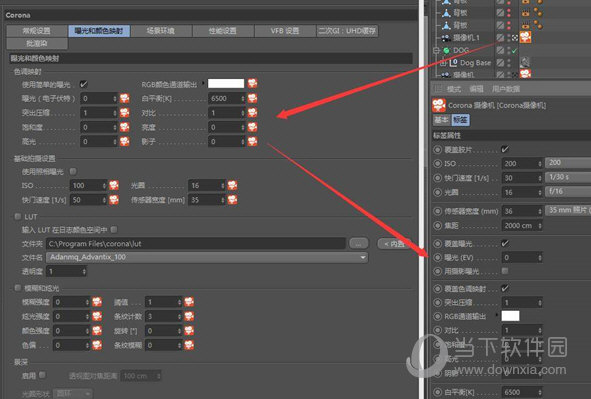Toggle 输入 LUT 在日志颜色空间中 checkbox
Screen dimensions: 591x399
(114, 229)
